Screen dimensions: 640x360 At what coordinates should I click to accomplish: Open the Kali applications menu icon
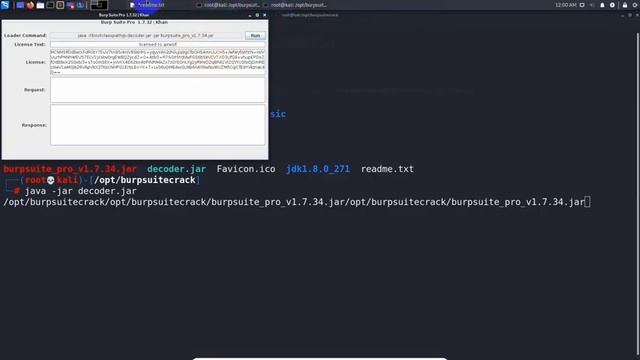5,5
